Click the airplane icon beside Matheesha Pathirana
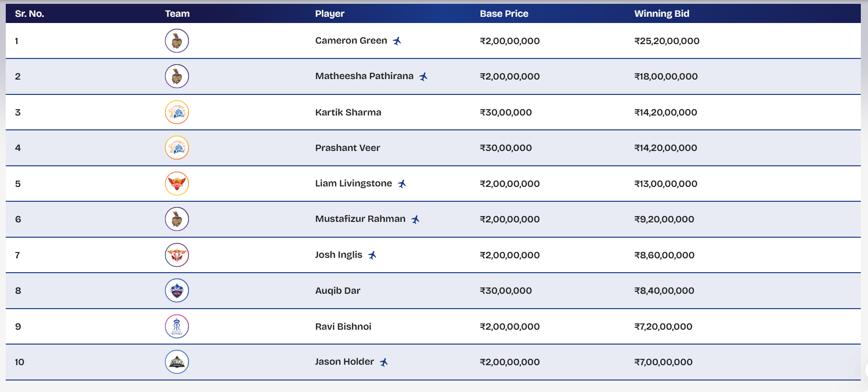 click(x=423, y=77)
